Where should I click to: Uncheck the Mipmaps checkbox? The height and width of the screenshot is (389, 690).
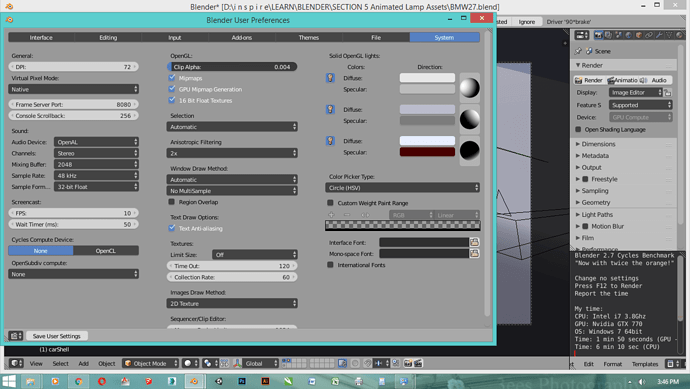(x=172, y=78)
